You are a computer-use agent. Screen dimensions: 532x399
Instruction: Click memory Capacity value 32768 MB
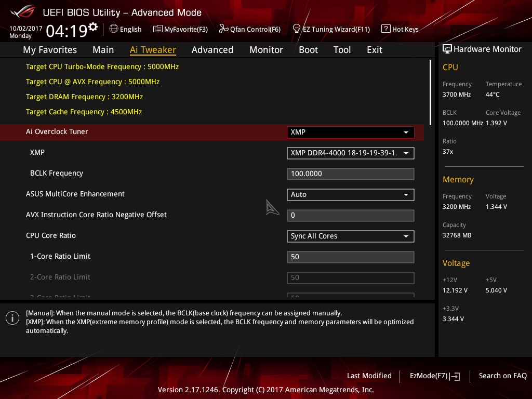[457, 235]
